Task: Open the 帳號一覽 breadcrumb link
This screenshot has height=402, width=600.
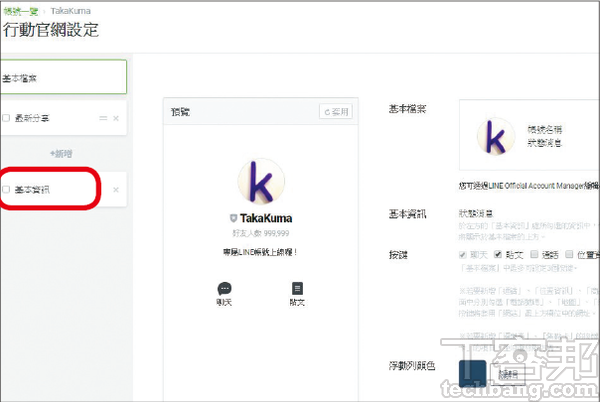Action: 21,11
